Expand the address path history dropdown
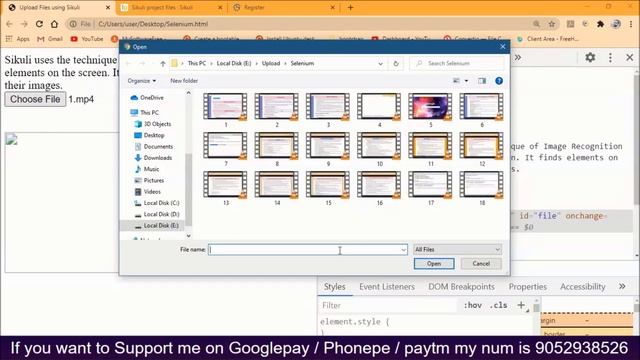 click(380, 64)
